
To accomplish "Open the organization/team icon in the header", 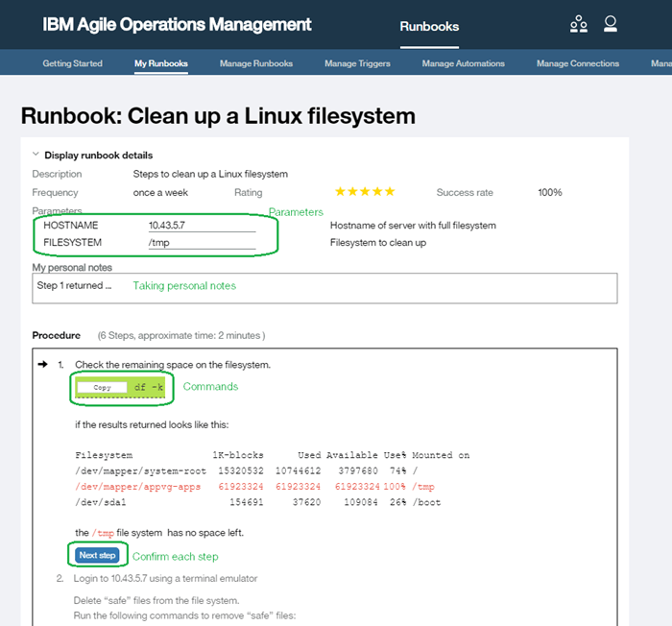I will [579, 24].
